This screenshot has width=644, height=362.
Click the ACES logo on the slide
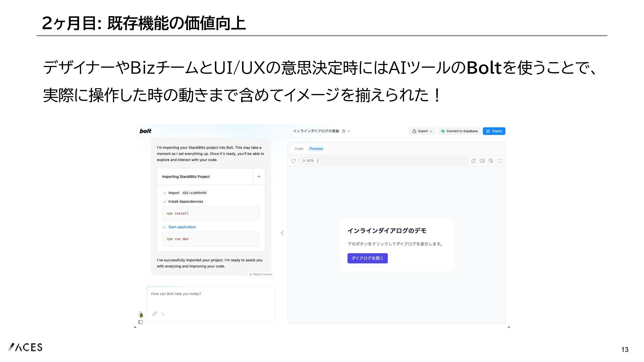click(25, 347)
